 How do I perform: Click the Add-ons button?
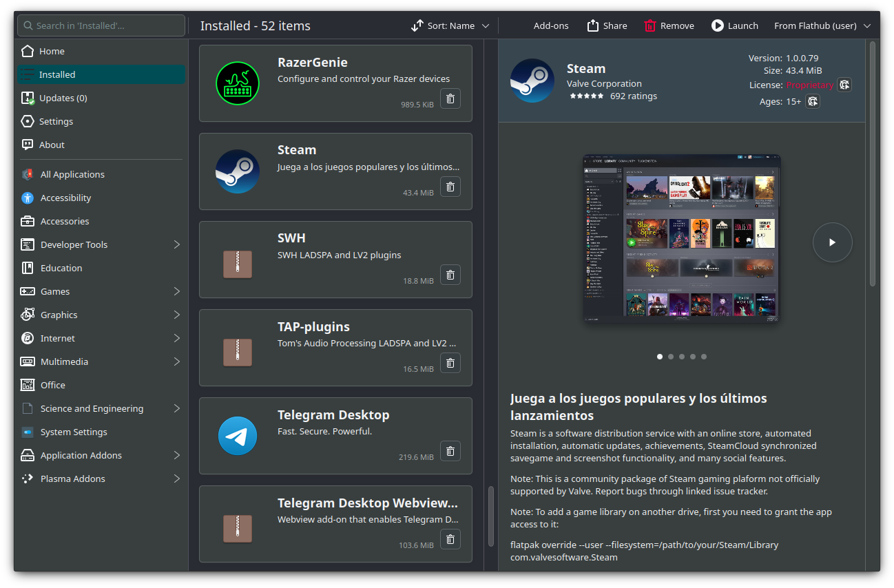click(x=551, y=25)
